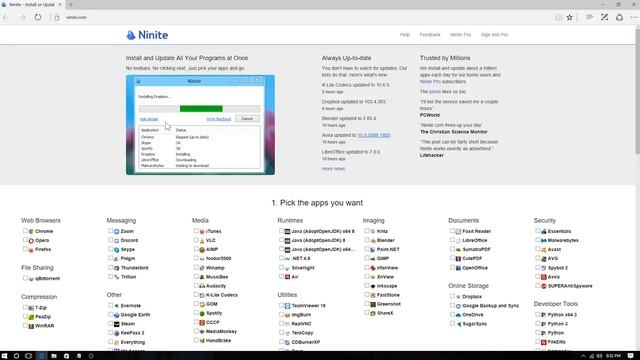Open Task View on taskbar
This screenshot has width=640, height=360.
(x=28, y=356)
